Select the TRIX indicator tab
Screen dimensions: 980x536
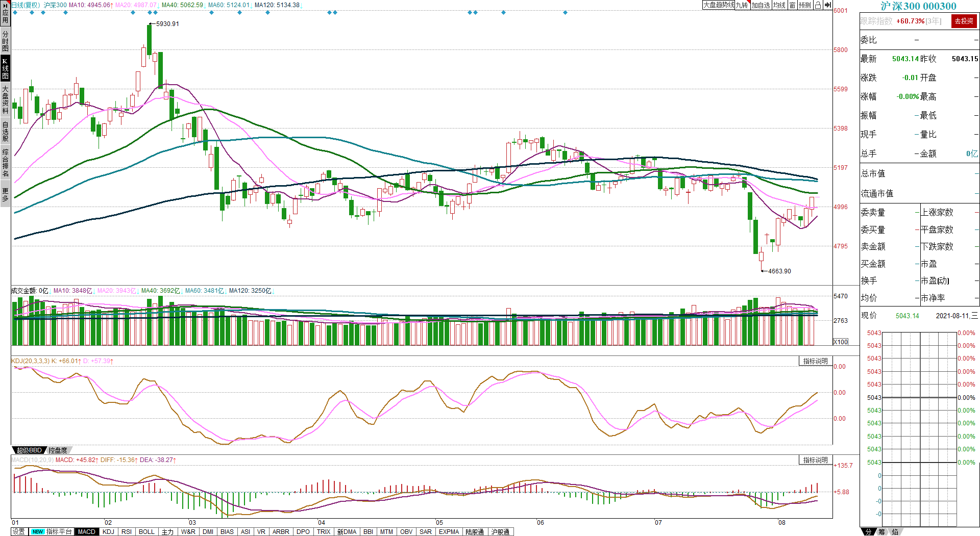click(324, 531)
